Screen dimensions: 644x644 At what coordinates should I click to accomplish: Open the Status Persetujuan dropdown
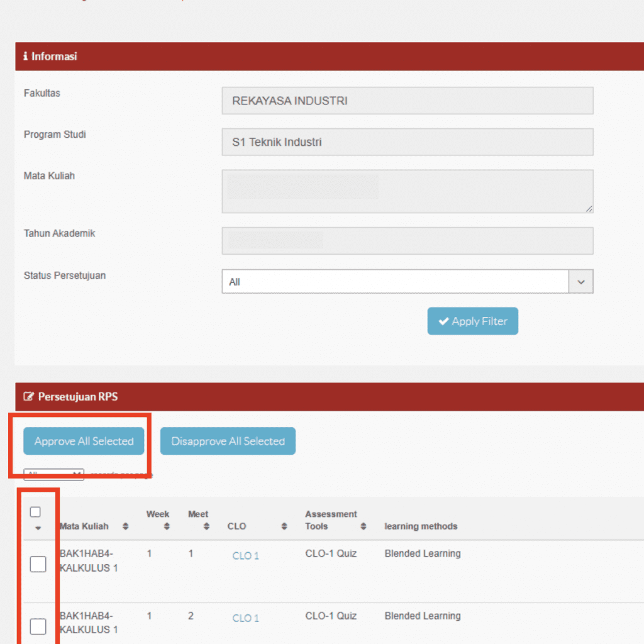pos(395,282)
